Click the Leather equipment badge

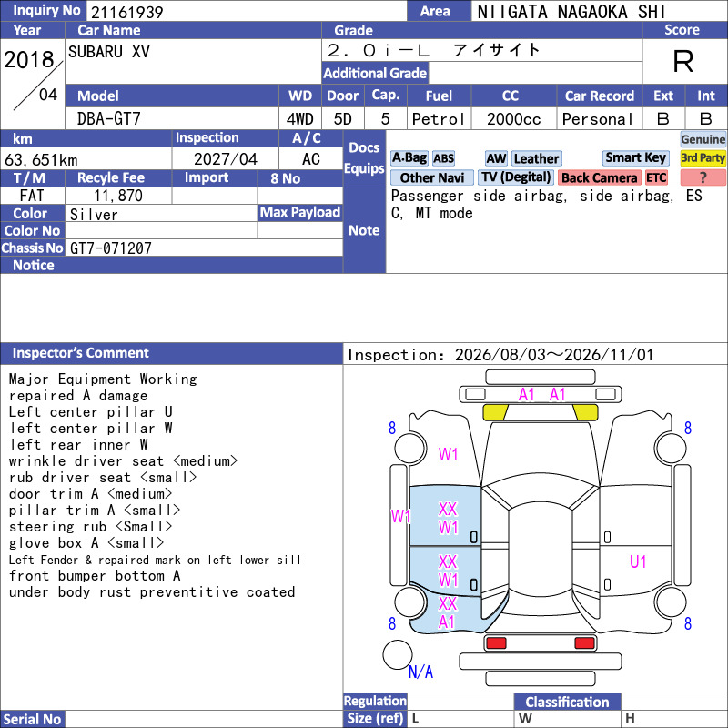point(536,158)
